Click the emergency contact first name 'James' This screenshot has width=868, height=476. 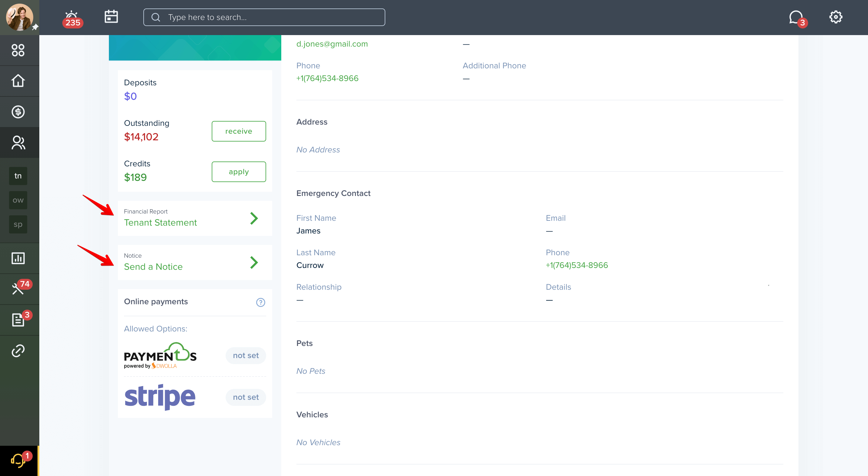[x=308, y=231]
